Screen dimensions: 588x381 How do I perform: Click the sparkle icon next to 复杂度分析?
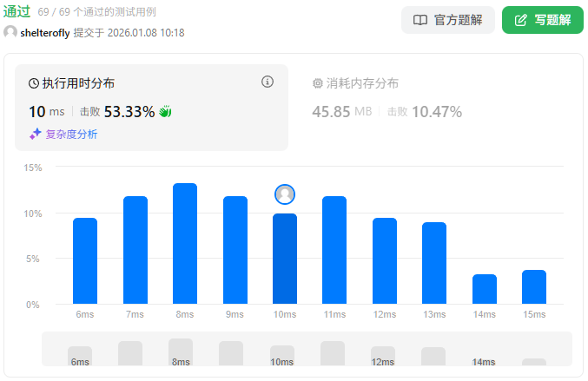point(36,134)
